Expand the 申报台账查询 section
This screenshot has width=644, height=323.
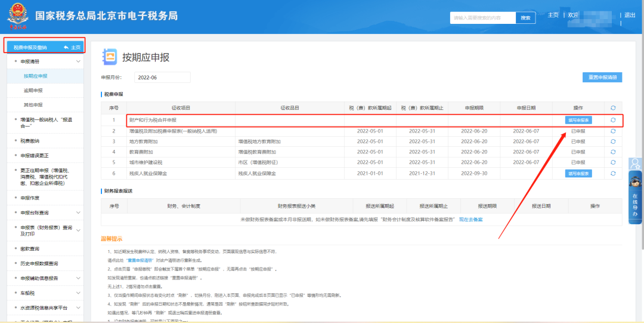(x=78, y=213)
